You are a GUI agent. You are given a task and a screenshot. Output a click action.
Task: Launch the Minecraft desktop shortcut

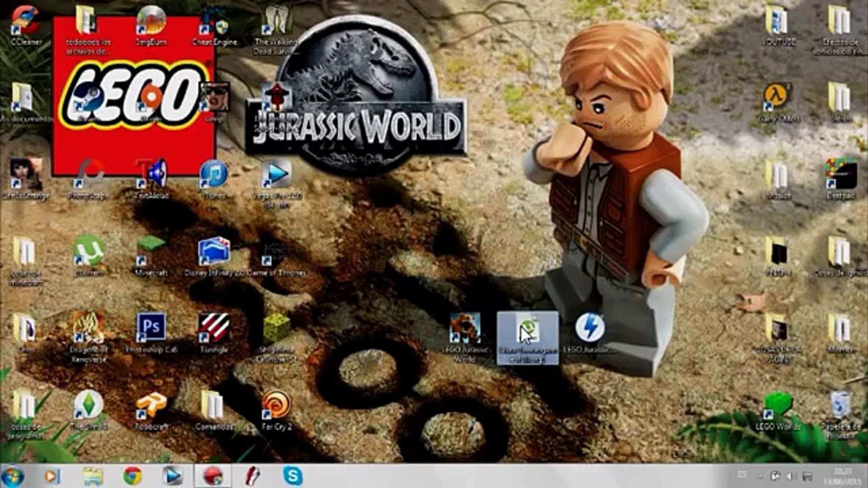tap(151, 255)
